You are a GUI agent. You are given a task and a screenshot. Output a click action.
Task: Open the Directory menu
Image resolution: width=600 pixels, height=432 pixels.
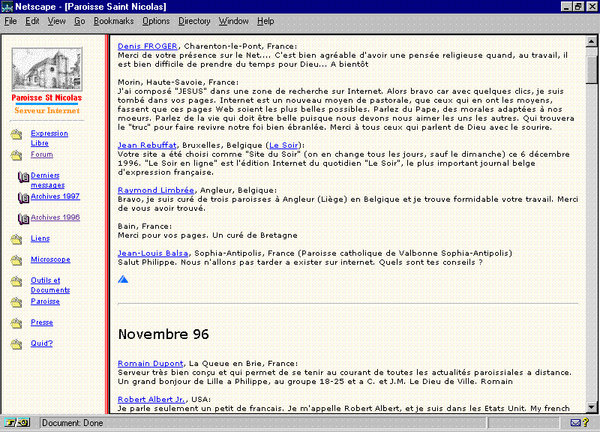click(x=194, y=21)
